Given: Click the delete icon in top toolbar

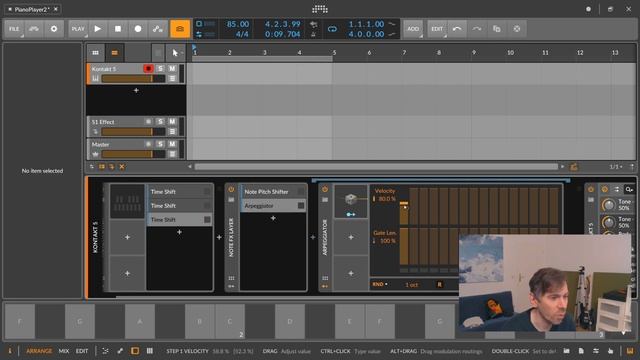Looking at the screenshot, I should [x=517, y=29].
